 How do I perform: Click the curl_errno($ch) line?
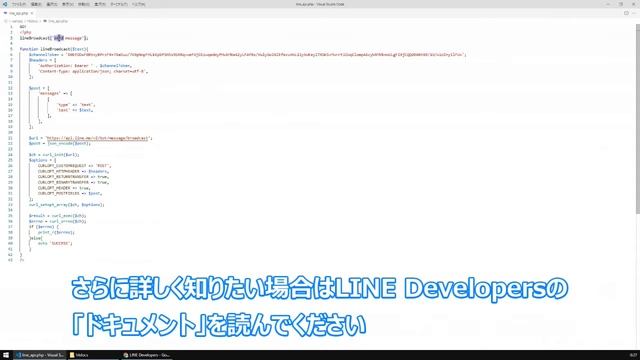pyautogui.click(x=58, y=221)
